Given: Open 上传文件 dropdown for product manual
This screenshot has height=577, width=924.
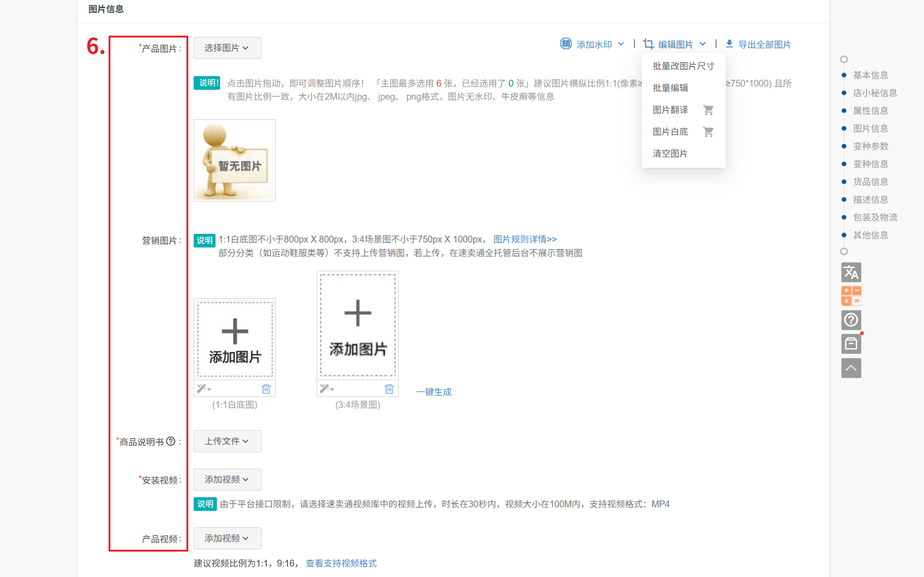Looking at the screenshot, I should coord(227,441).
